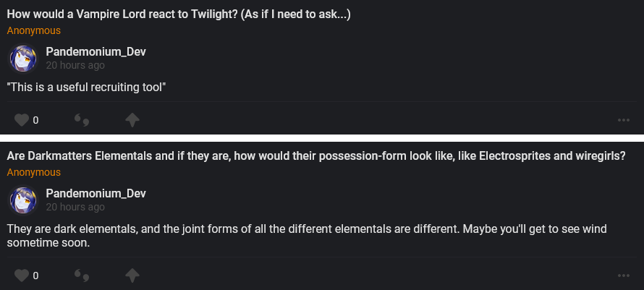Click the up-arrow share icon on the Twilight answer

pos(132,120)
